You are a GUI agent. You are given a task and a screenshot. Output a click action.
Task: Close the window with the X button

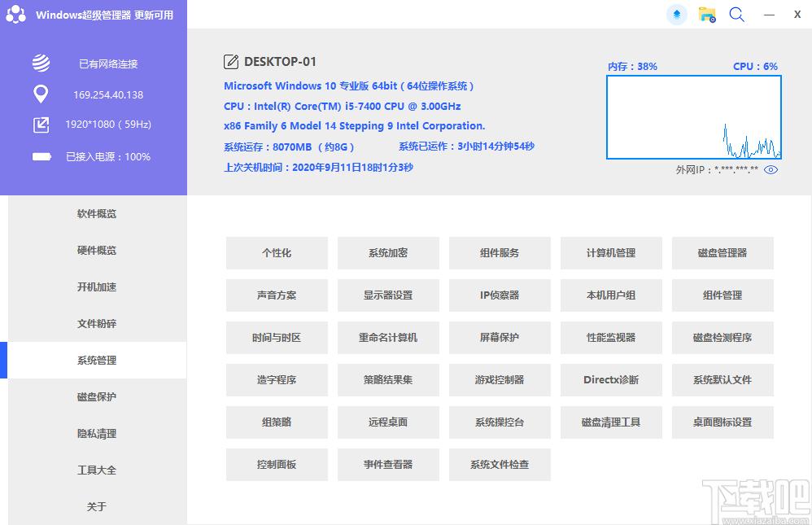797,15
